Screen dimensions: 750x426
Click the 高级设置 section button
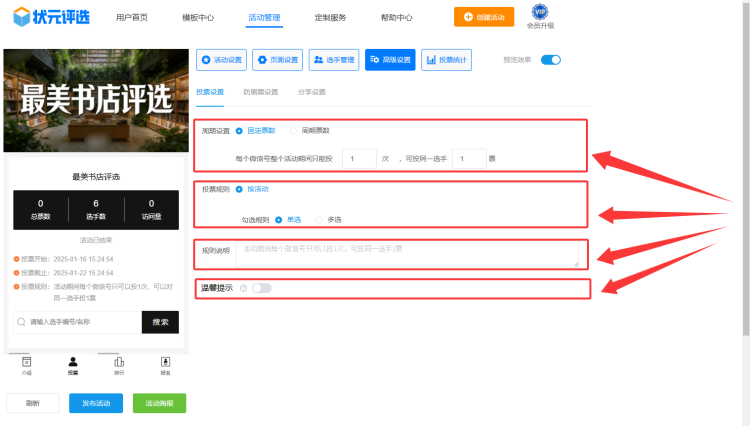point(390,60)
